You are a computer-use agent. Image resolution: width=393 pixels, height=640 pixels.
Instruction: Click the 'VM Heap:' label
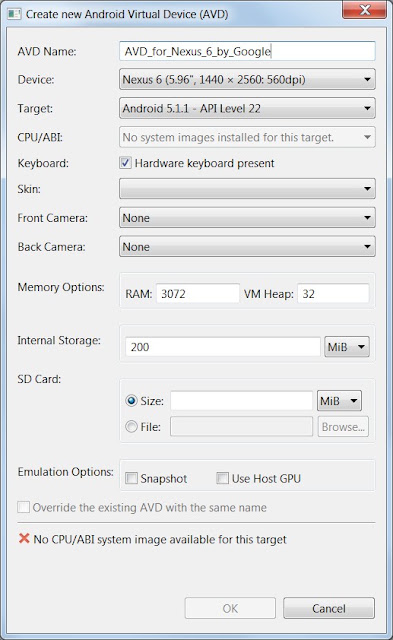click(x=269, y=294)
